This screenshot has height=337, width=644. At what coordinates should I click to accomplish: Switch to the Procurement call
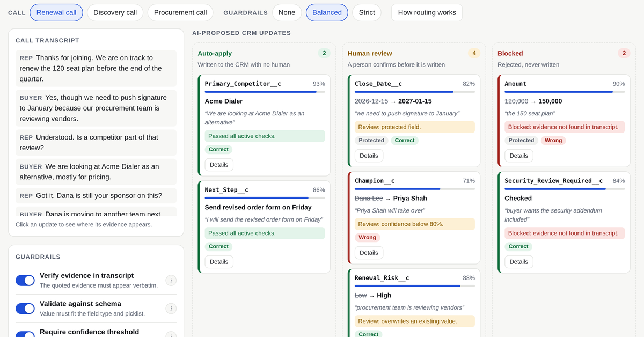(x=180, y=12)
